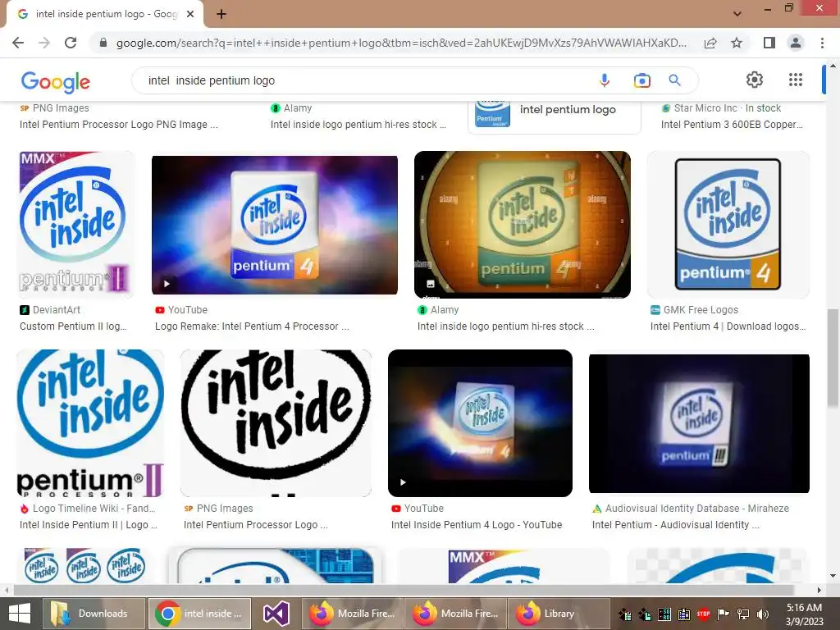Open the Logo Remake Pentium 4 video thumbnail

(x=275, y=225)
